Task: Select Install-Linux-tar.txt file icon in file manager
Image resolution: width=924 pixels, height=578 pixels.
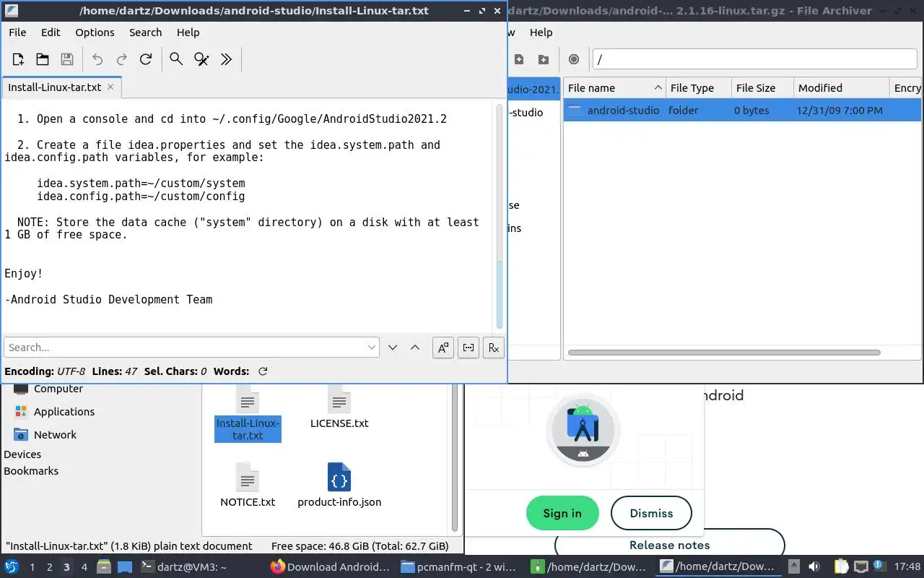Action: point(248,413)
